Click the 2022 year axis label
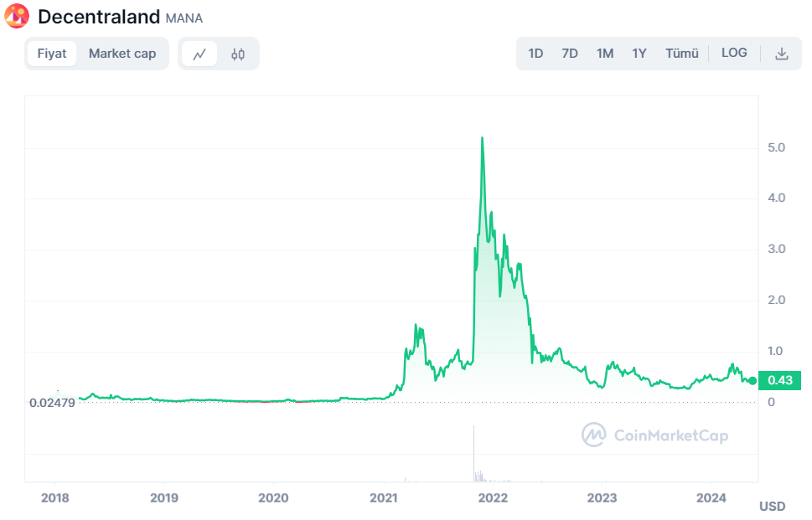 [493, 498]
